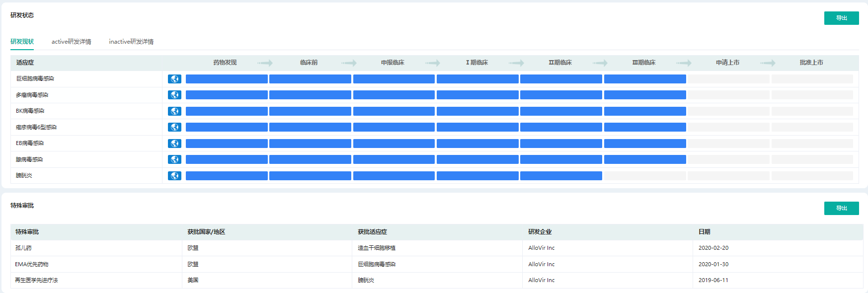Click the 日期 column header in 特殊审批 table
The height and width of the screenshot is (293, 868).
(x=704, y=232)
